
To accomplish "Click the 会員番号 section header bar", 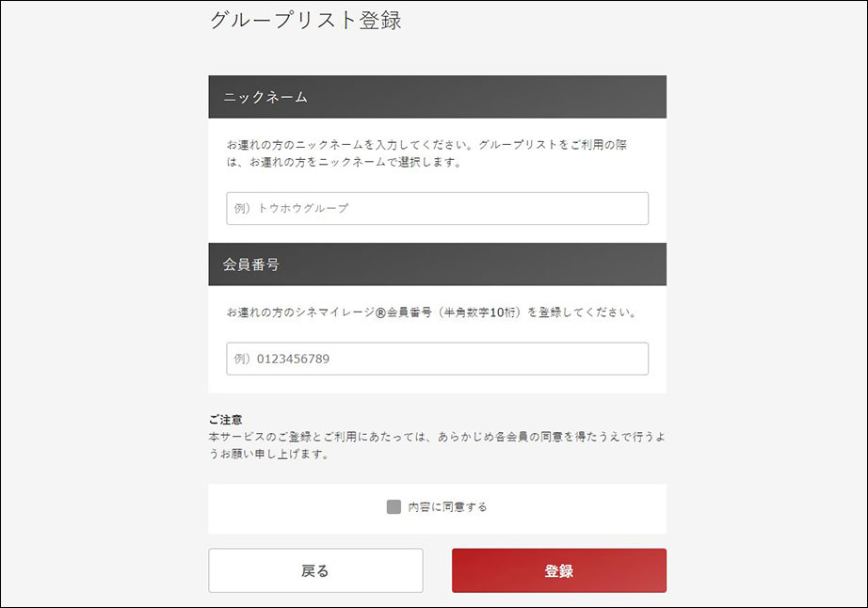I will click(x=438, y=264).
